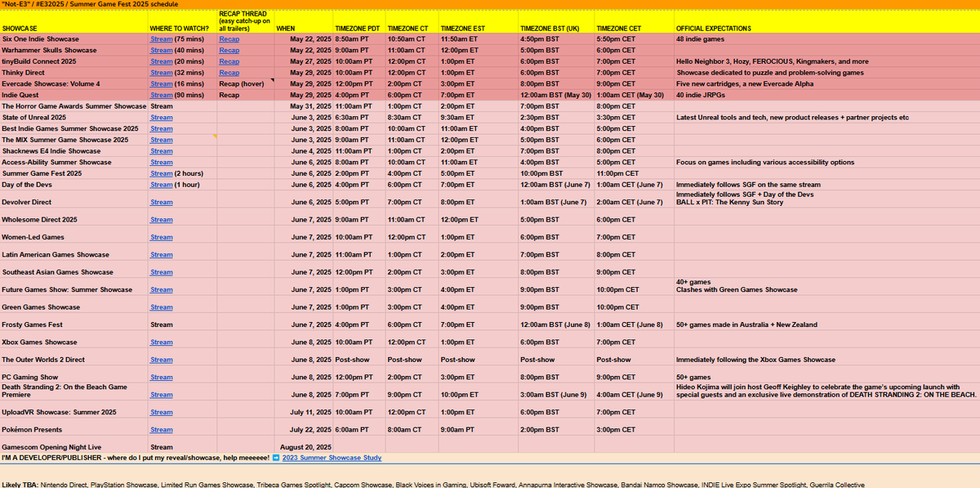Open Recap link for tinyBuild Connect 2025

229,61
